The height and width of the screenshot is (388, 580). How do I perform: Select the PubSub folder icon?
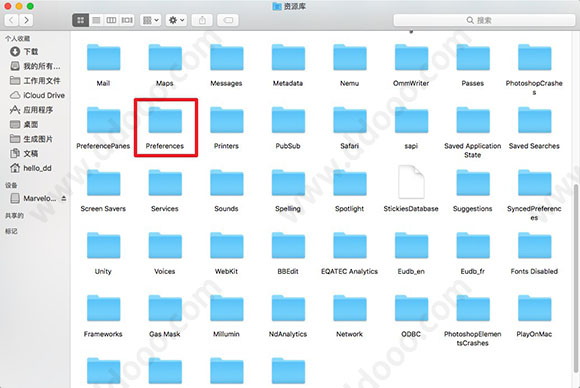point(288,120)
